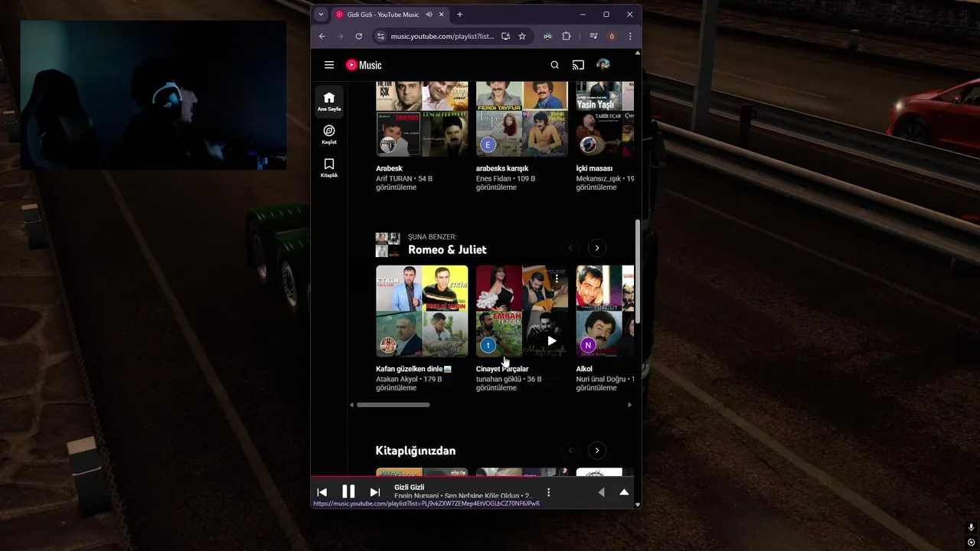Click the Kafan güzelken dinle title
Screen dimensions: 980x551
[413, 369]
